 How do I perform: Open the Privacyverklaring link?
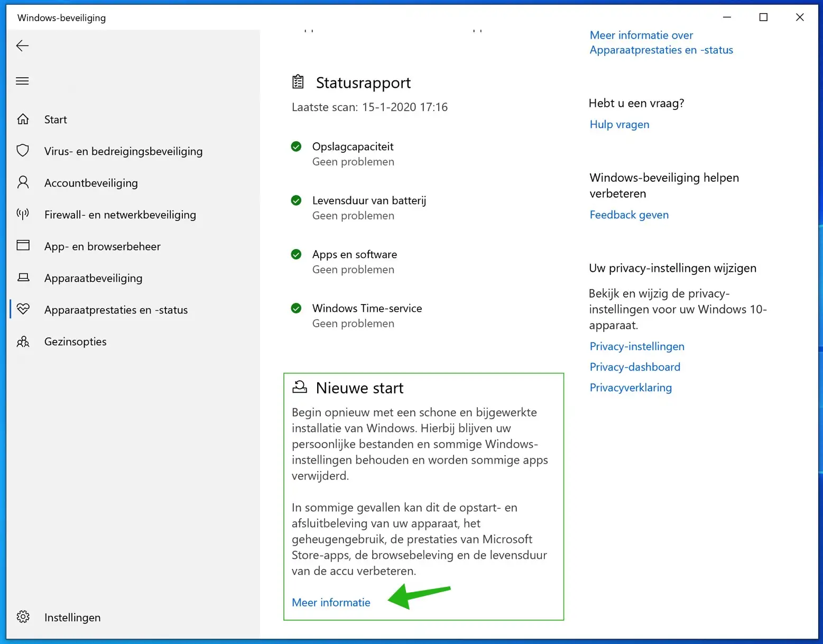point(631,388)
